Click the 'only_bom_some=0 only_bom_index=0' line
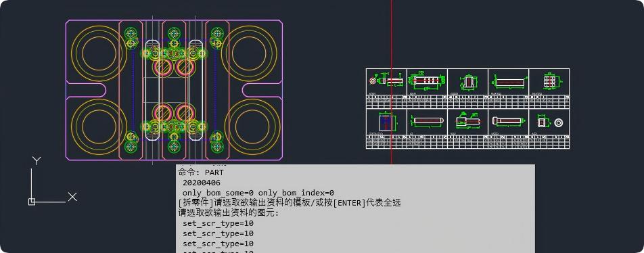The image size is (644, 253). point(258,193)
